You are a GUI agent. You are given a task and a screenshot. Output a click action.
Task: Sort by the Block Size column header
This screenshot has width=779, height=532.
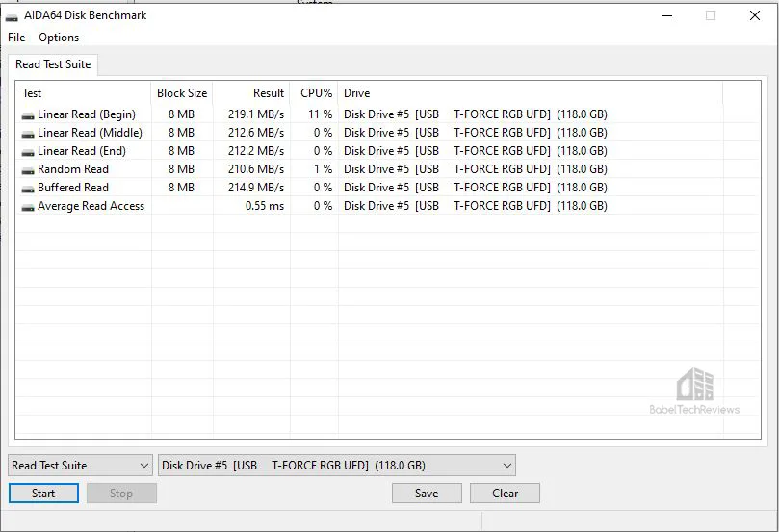[x=182, y=93]
